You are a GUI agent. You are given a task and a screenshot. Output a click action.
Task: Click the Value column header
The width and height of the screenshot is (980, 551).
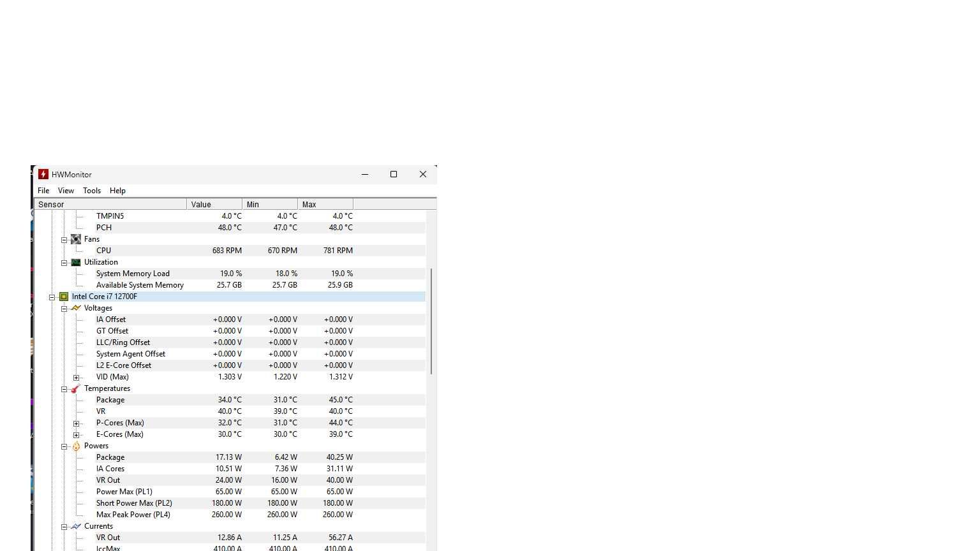pos(214,204)
